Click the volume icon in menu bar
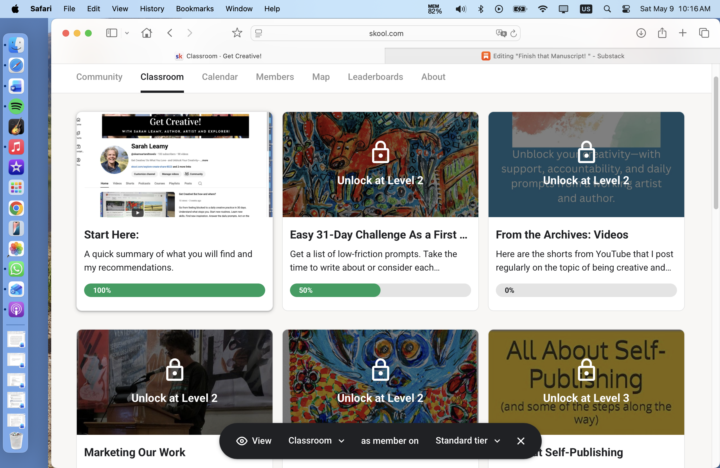Screen dimensions: 720x468 click(461, 9)
